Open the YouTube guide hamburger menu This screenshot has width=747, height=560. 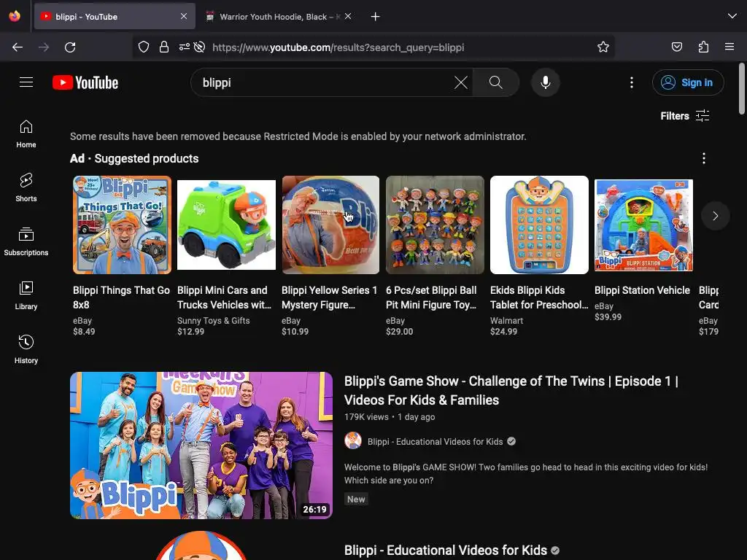(26, 82)
